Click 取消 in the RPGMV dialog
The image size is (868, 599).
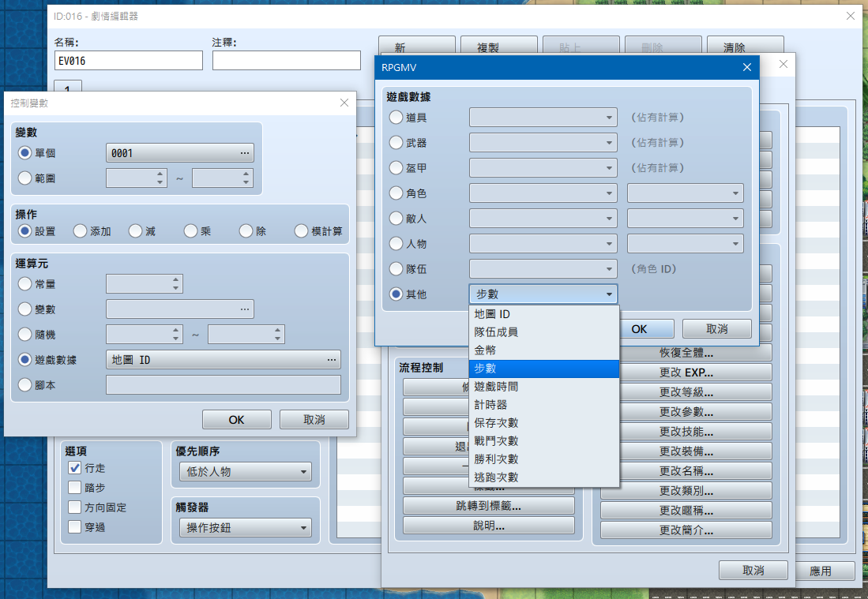717,329
